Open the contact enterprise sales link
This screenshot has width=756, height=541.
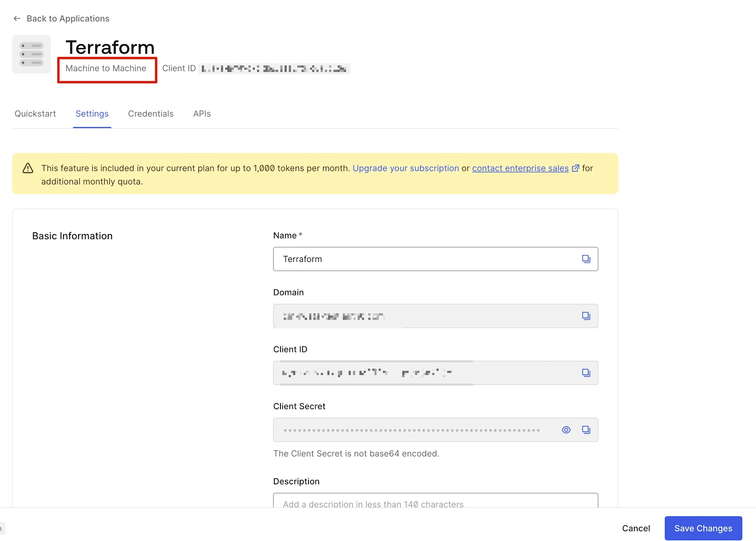pos(520,168)
